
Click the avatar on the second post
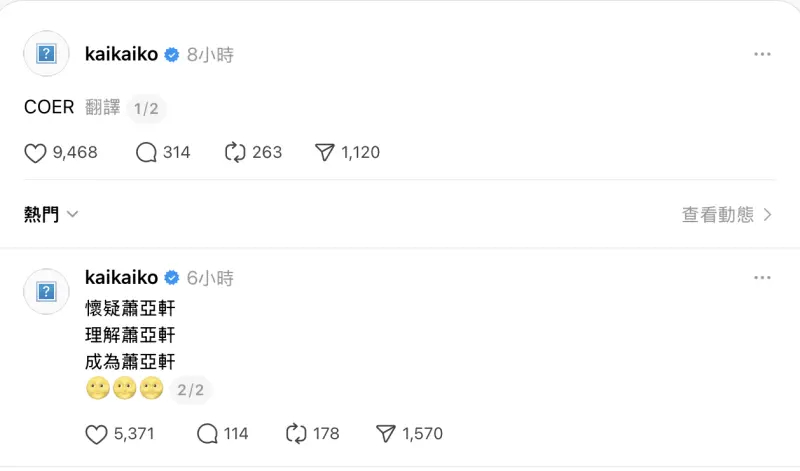point(46,291)
